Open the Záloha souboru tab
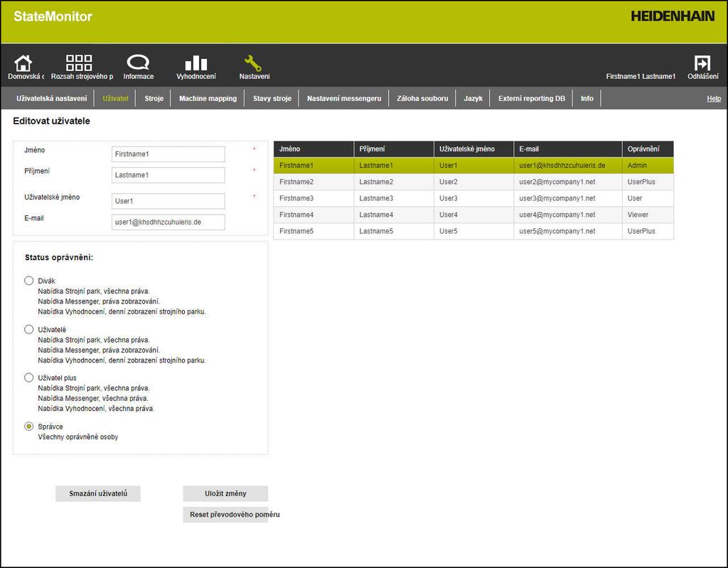728x568 pixels. pos(422,99)
